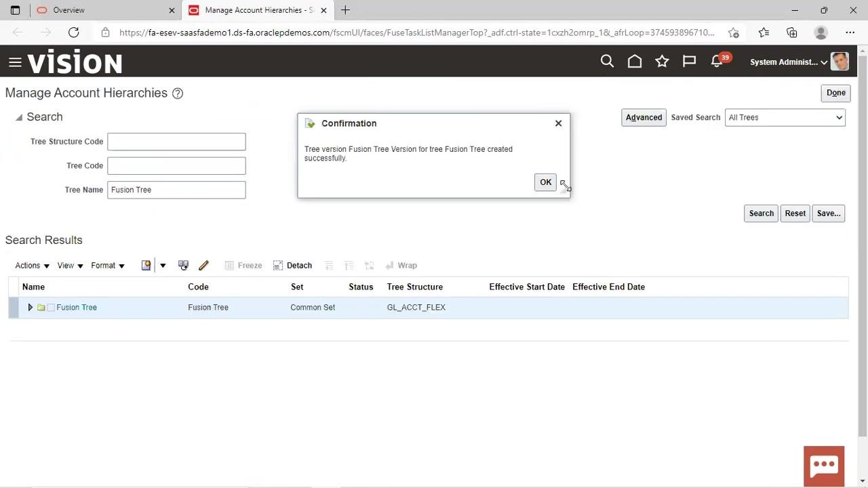Open the chat assistant bubble icon
868x488 pixels.
[824, 466]
